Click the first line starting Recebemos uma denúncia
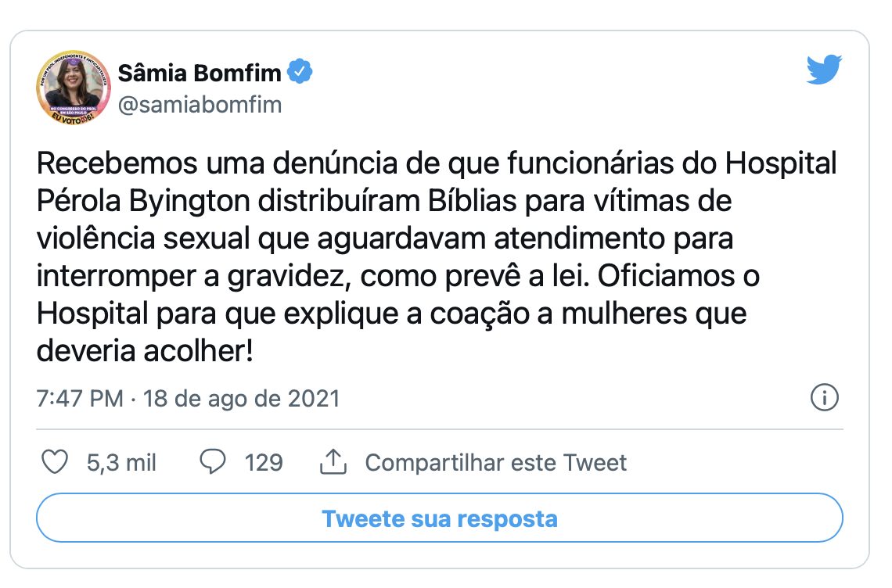The image size is (892, 588). point(437,163)
